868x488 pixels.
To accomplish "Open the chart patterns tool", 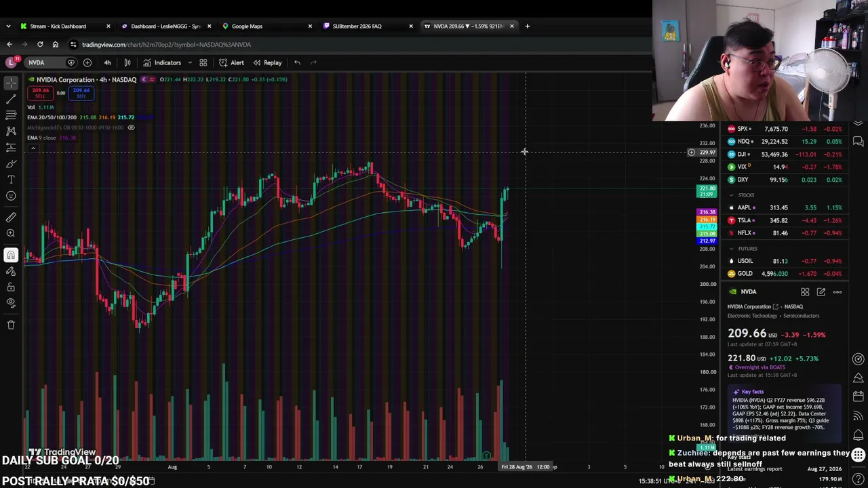I will [11, 131].
